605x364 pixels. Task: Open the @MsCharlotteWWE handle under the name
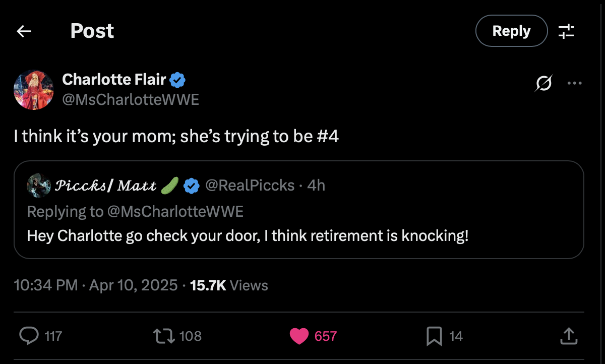click(131, 99)
